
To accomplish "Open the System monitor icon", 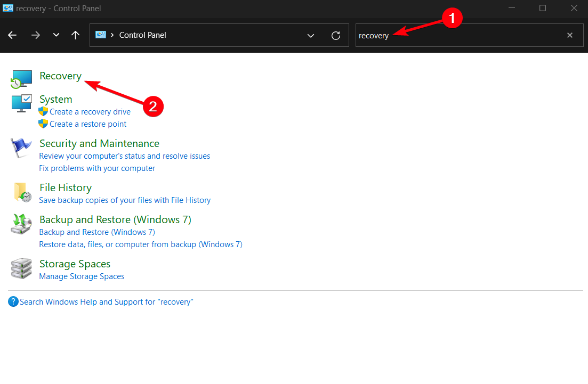I will point(21,103).
